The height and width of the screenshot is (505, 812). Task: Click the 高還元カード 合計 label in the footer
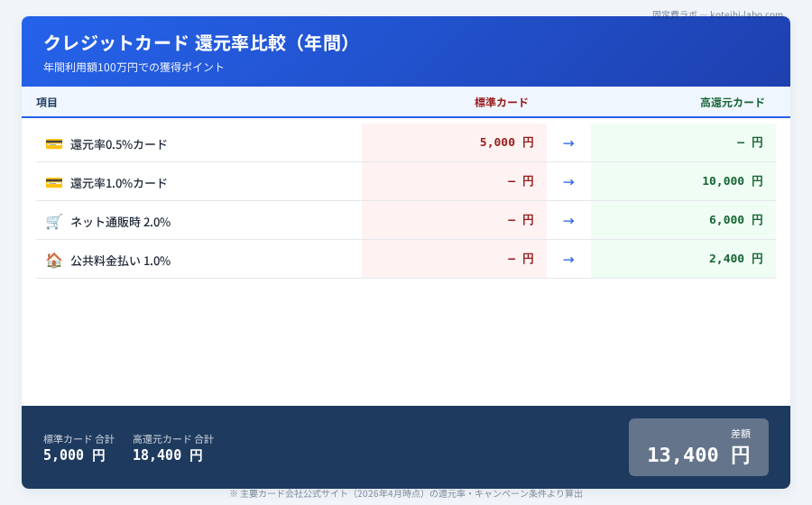[x=173, y=439]
